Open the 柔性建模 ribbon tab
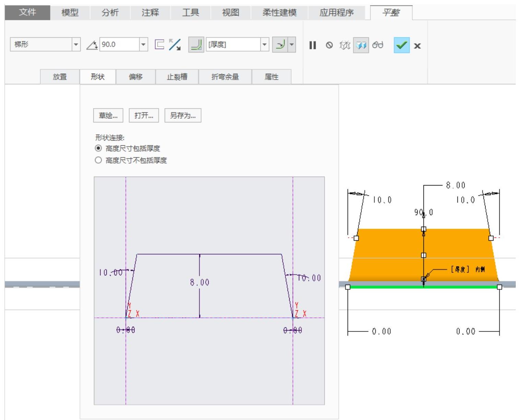The height and width of the screenshot is (420, 524). (x=279, y=13)
